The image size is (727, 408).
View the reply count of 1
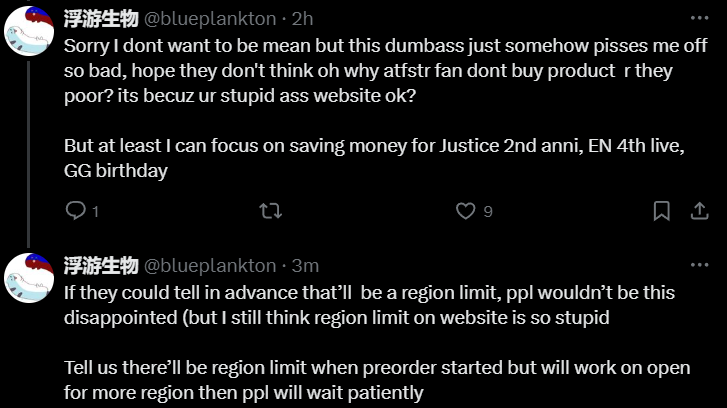pos(96,212)
